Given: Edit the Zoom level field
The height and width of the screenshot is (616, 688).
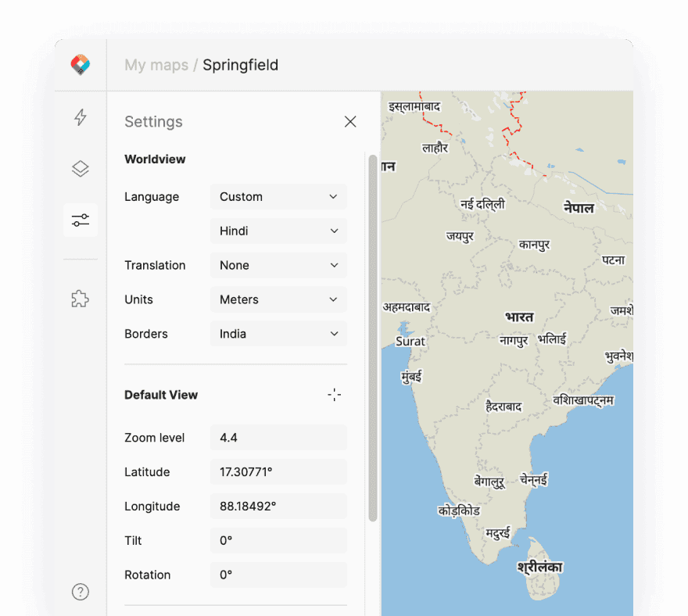Looking at the screenshot, I should click(x=278, y=438).
